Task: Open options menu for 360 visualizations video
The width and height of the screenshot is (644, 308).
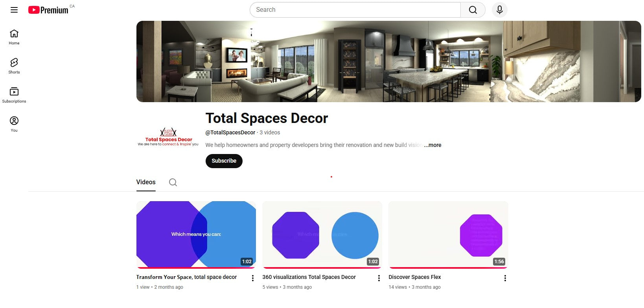Action: pyautogui.click(x=379, y=278)
